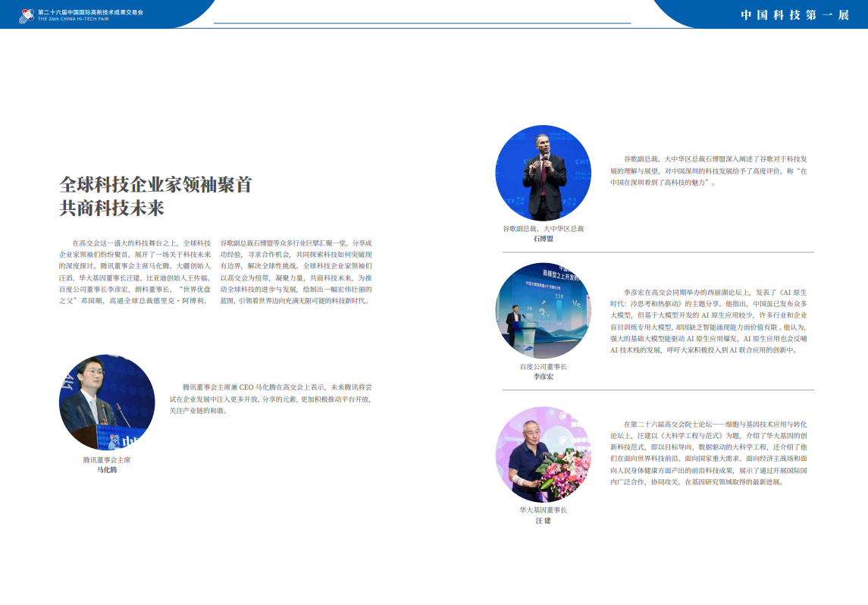The image size is (868, 605).
Task: Click the caption 百度公司董事长
Action: point(543,367)
